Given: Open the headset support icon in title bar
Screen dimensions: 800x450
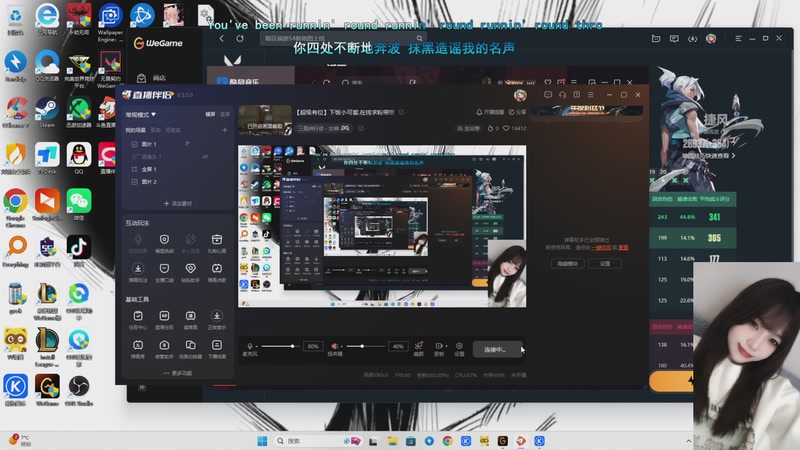Looking at the screenshot, I should 562,95.
